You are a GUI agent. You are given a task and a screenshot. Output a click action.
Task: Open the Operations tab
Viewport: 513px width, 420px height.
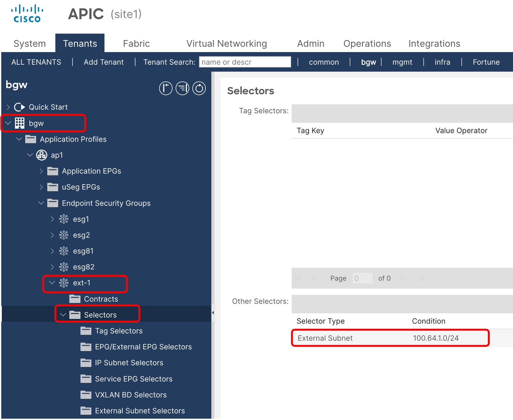[367, 44]
